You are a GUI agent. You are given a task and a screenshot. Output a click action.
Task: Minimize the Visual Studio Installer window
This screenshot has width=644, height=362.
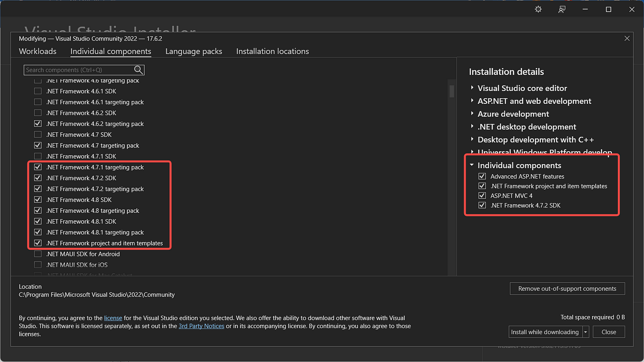pyautogui.click(x=585, y=9)
